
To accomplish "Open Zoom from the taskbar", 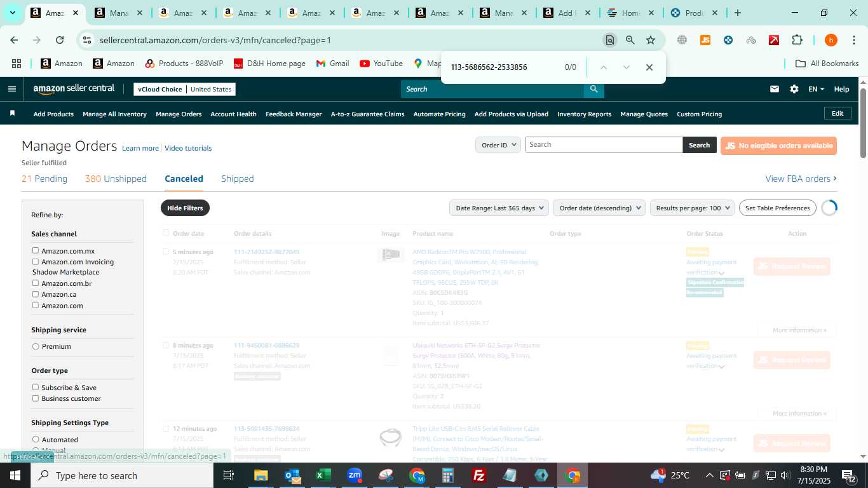I will pos(355,475).
